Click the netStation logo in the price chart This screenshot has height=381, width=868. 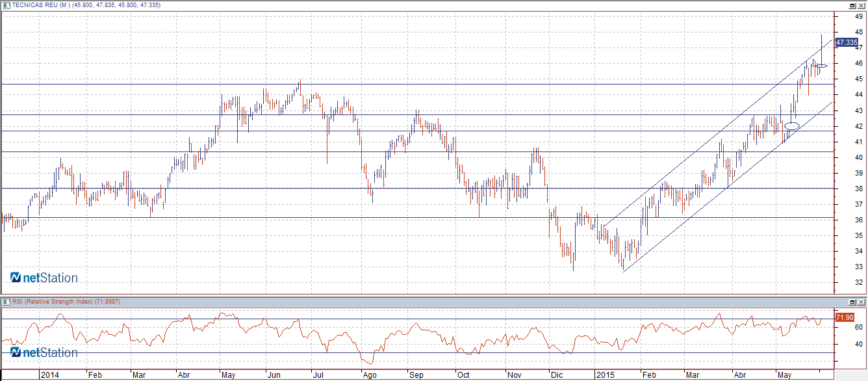44,278
